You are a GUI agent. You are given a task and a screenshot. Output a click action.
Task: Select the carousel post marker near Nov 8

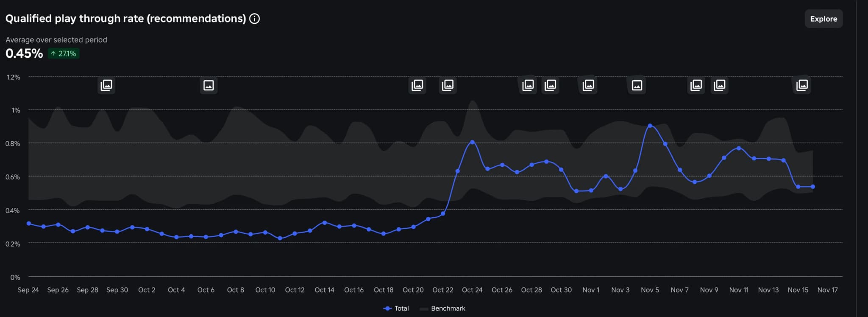coord(696,85)
